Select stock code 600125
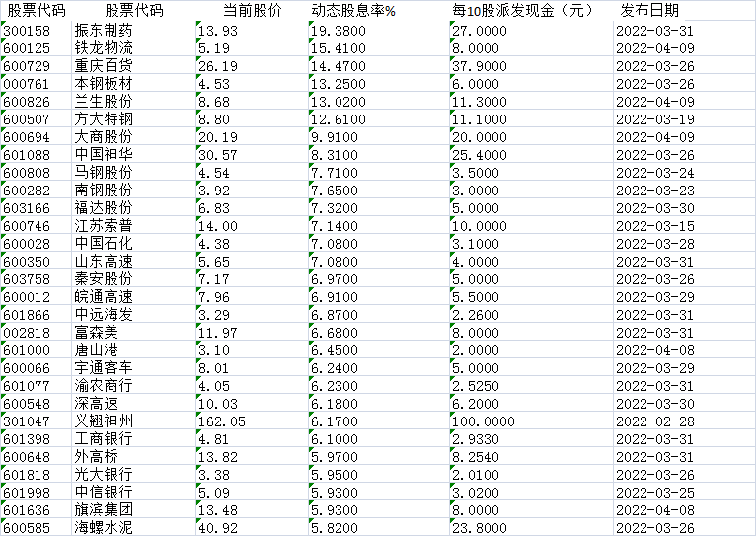The image size is (756, 536). point(27,48)
